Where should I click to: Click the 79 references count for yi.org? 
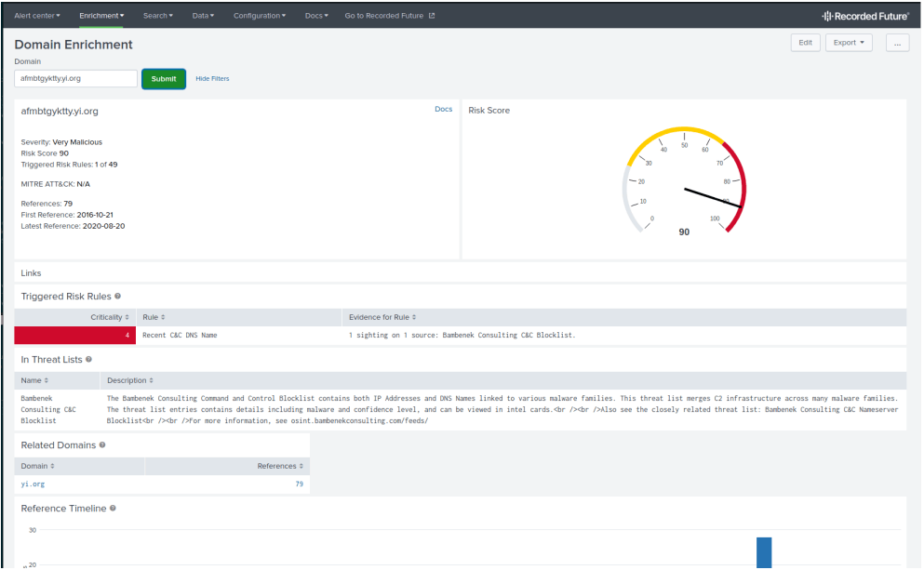click(300, 484)
